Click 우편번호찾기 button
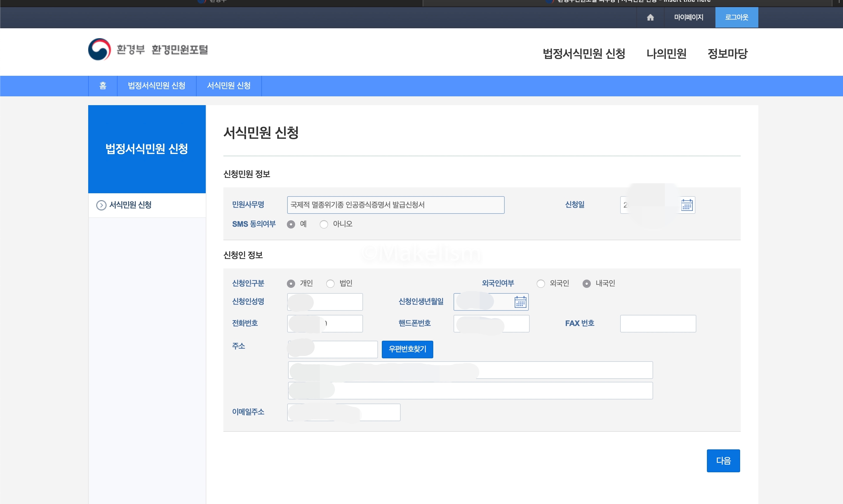 click(407, 349)
